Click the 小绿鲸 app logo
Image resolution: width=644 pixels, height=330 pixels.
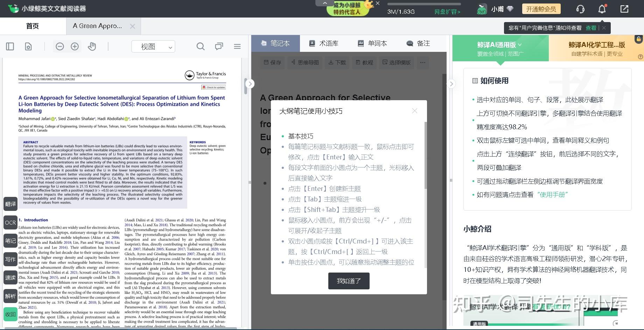[x=13, y=8]
